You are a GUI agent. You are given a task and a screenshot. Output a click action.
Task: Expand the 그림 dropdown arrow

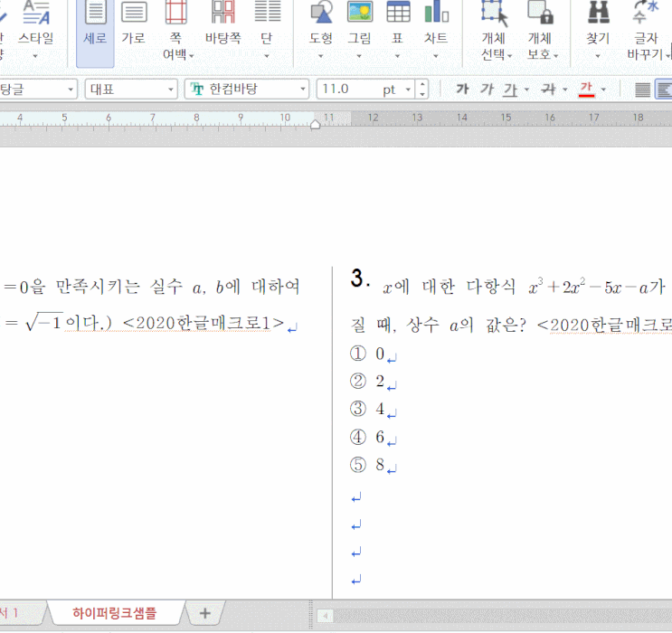tap(359, 56)
